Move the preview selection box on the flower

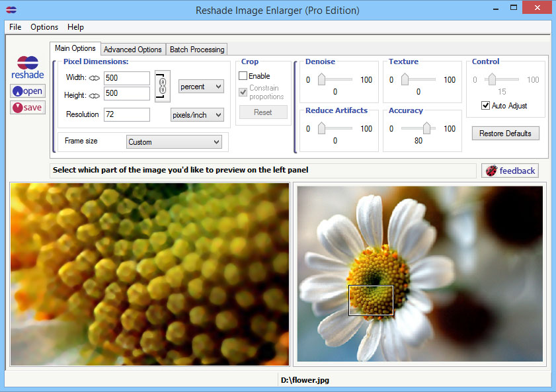point(370,299)
